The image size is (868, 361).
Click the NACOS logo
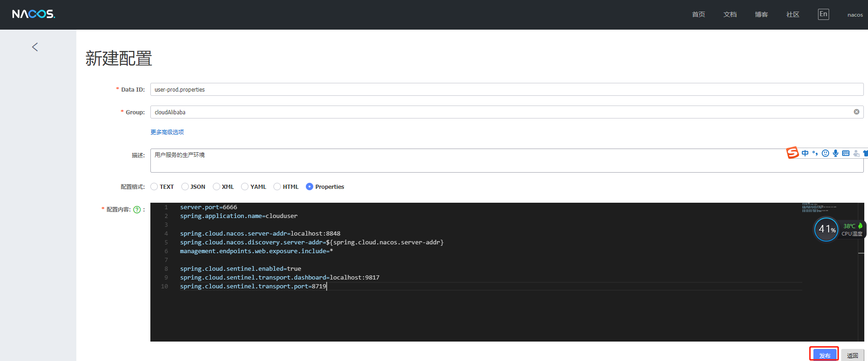coord(34,14)
